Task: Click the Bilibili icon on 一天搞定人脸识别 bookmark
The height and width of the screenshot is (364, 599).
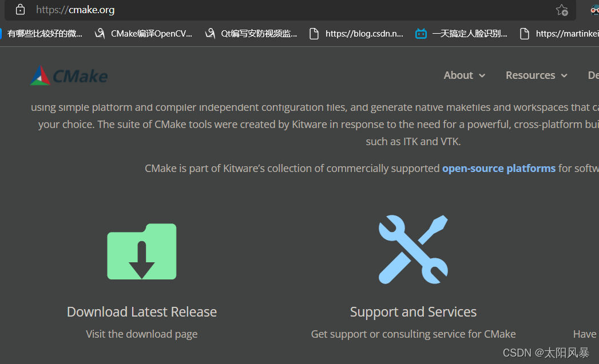Action: [x=421, y=34]
